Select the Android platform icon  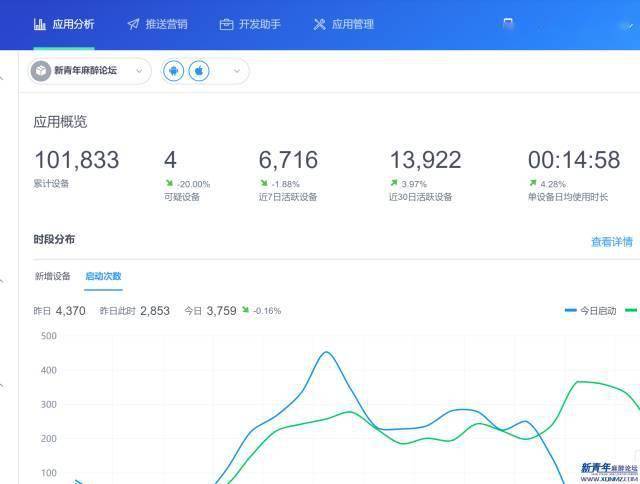[174, 71]
